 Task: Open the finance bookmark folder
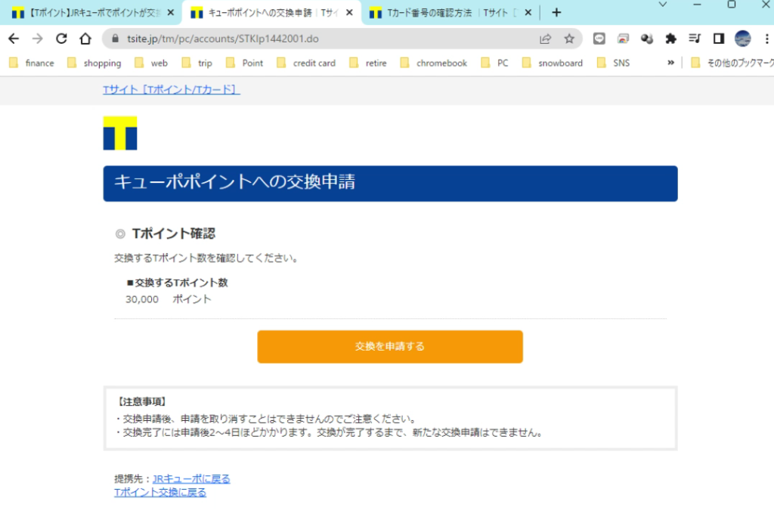click(x=32, y=63)
